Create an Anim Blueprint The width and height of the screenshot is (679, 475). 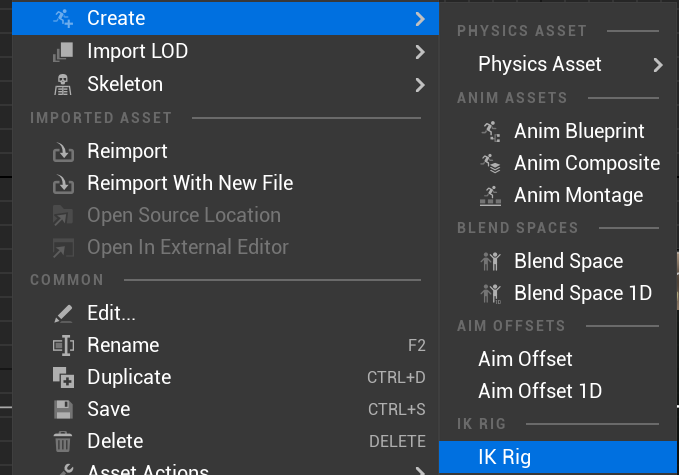(558, 131)
